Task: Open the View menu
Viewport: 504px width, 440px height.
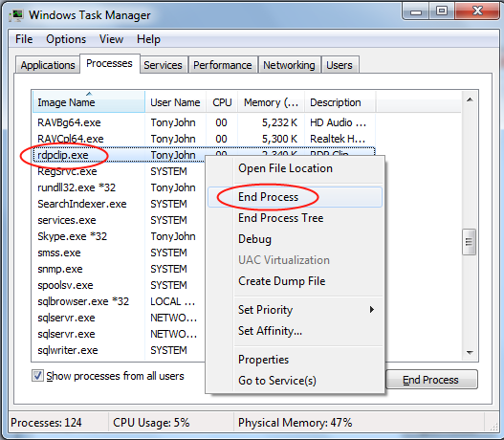Action: (111, 39)
